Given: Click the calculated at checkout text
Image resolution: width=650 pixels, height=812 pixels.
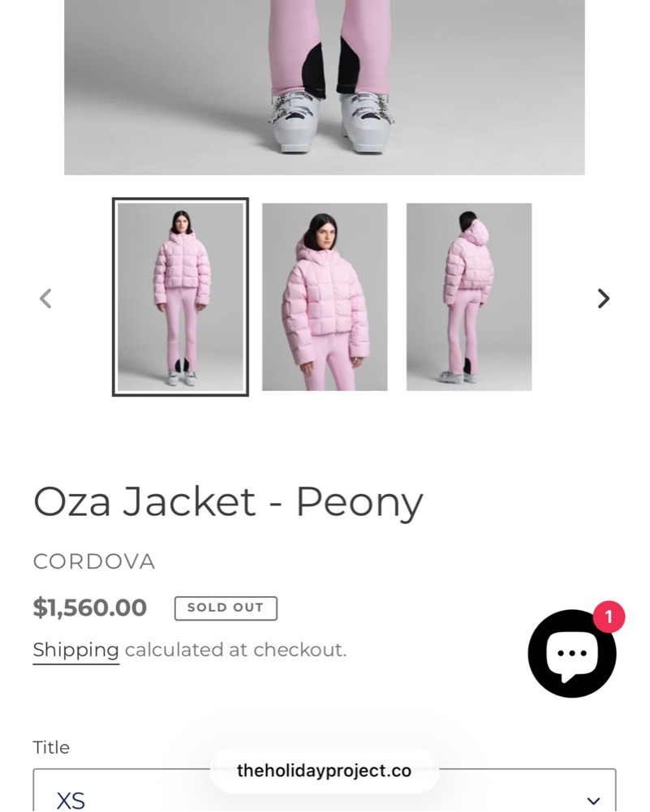Looking at the screenshot, I should pos(235,650).
